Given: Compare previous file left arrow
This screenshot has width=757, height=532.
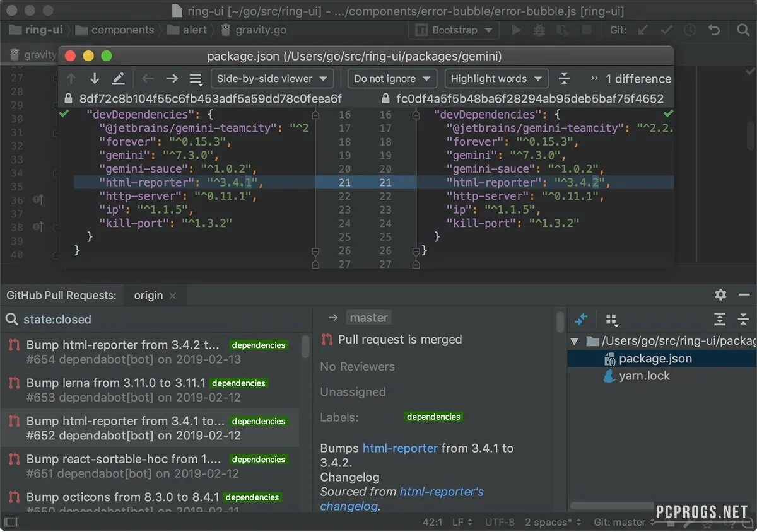Looking at the screenshot, I should [x=148, y=79].
